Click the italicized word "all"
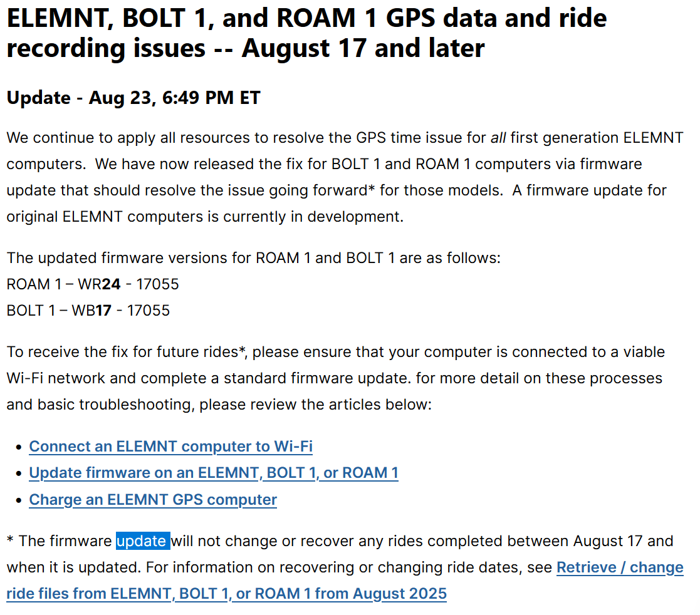 [x=498, y=138]
